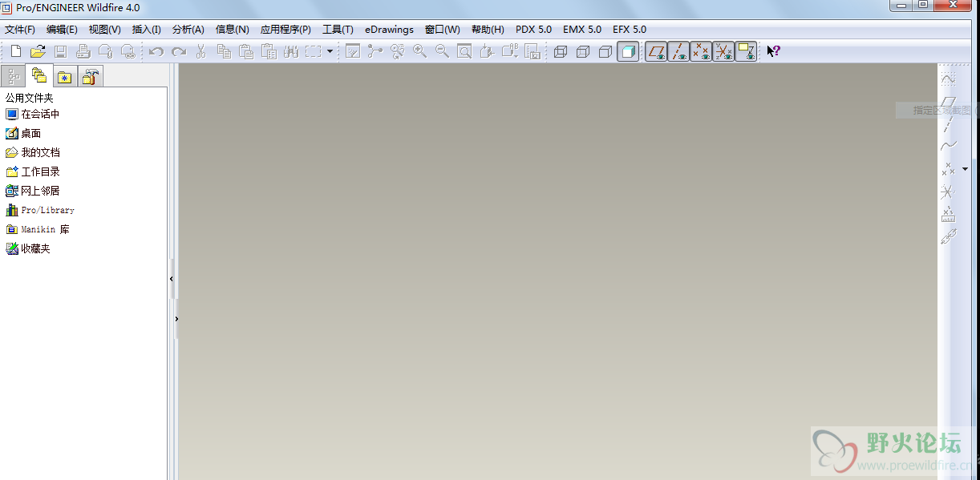Open 插入(I) menu

pos(146,29)
